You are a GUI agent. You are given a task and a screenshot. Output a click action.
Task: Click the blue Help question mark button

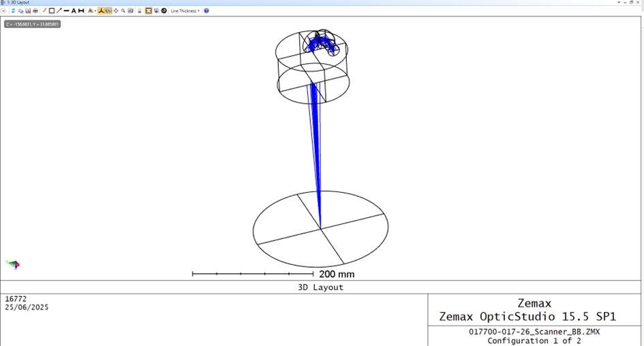tap(206, 11)
